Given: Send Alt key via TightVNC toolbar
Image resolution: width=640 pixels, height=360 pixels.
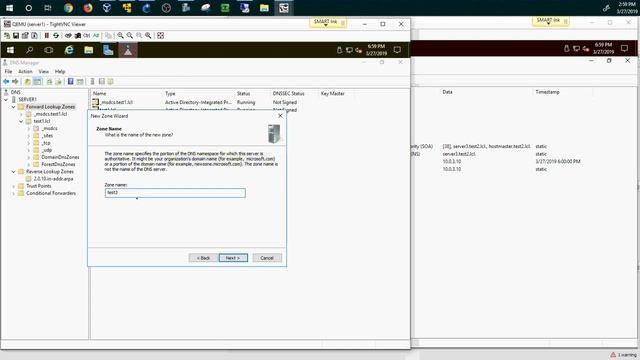Looking at the screenshot, I should click(x=96, y=36).
